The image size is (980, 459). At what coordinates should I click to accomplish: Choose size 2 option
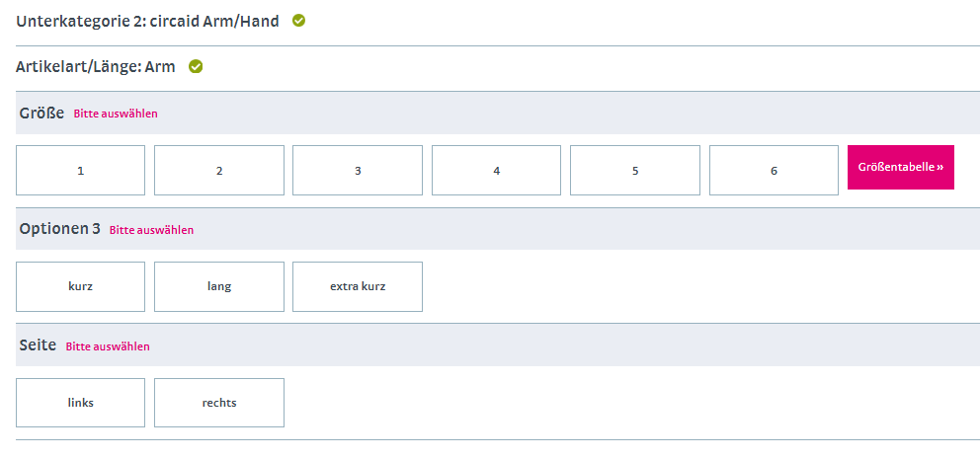coord(219,171)
